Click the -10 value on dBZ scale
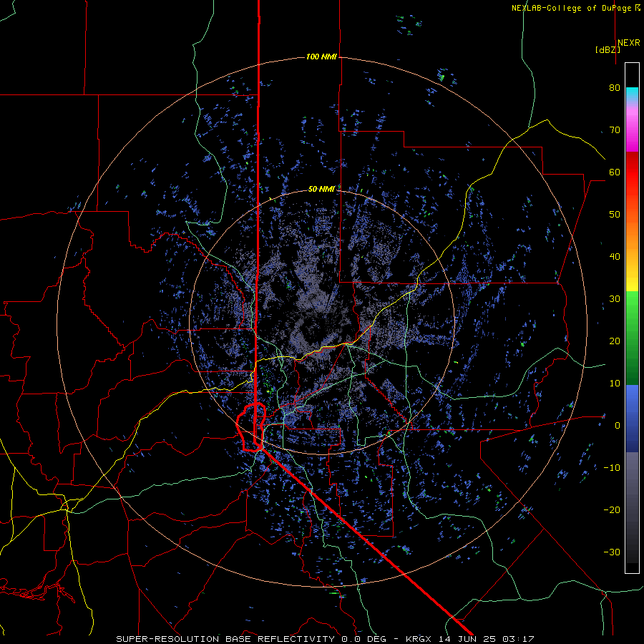Viewport: 644px width, 644px height. click(612, 468)
